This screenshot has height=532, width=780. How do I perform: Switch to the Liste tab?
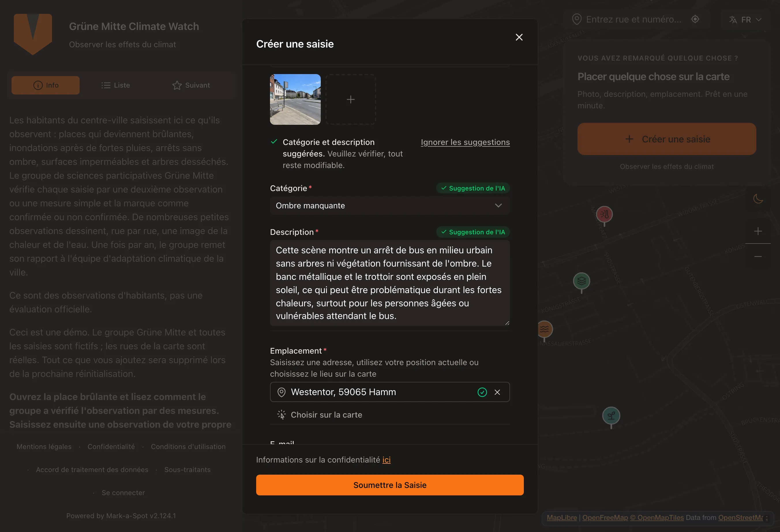click(115, 85)
